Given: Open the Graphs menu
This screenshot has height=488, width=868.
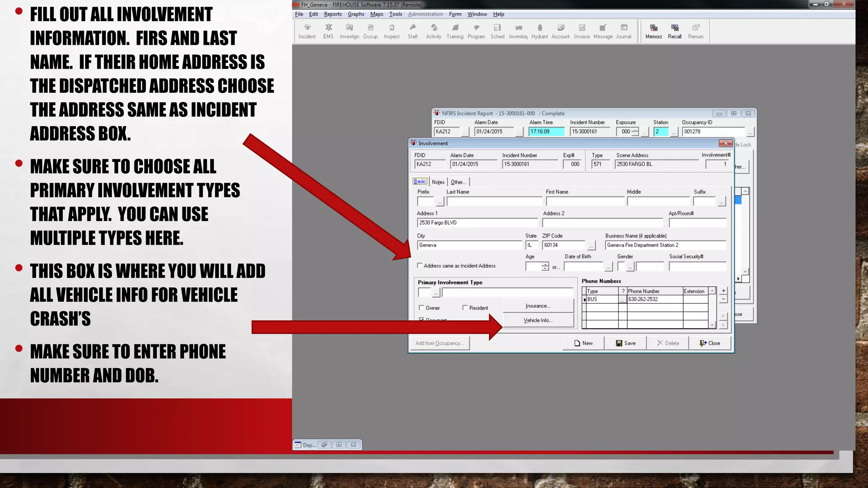Looking at the screenshot, I should 356,14.
